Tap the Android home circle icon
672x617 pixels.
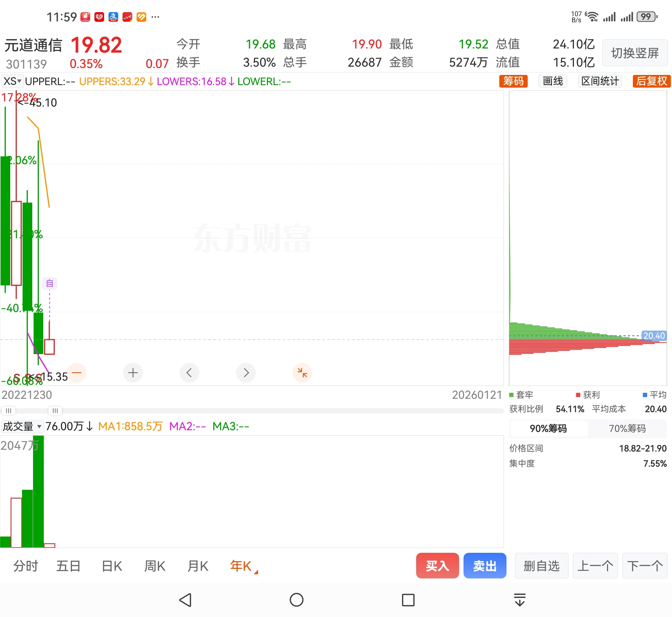pos(296,600)
